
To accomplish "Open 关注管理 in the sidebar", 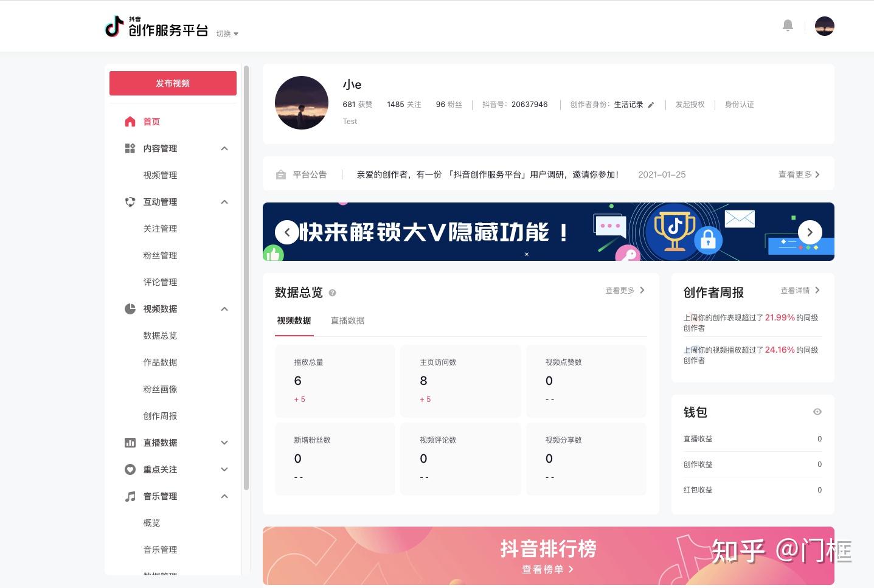I will (160, 229).
